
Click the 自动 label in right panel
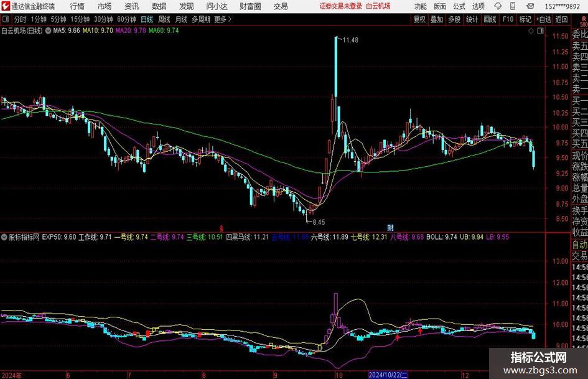pos(580,245)
